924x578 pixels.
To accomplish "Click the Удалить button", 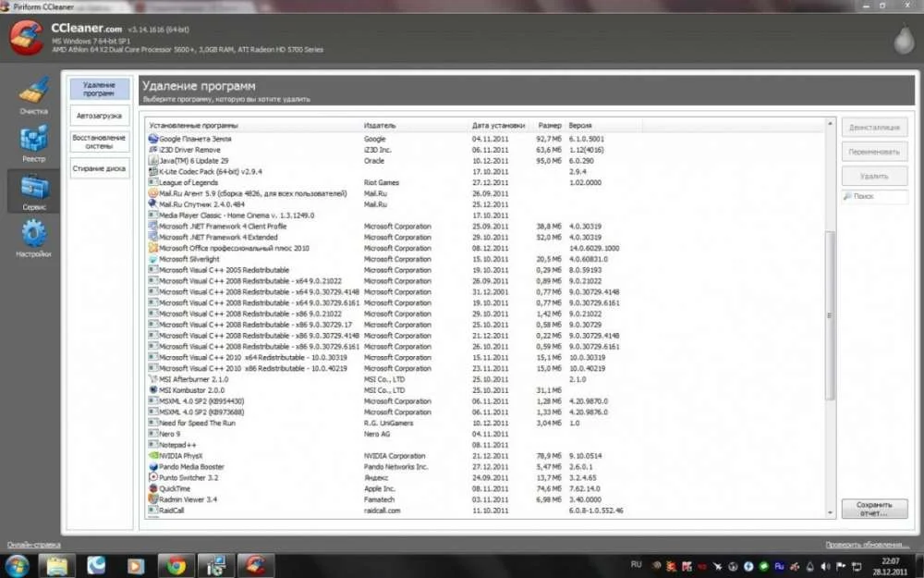I will (x=874, y=176).
